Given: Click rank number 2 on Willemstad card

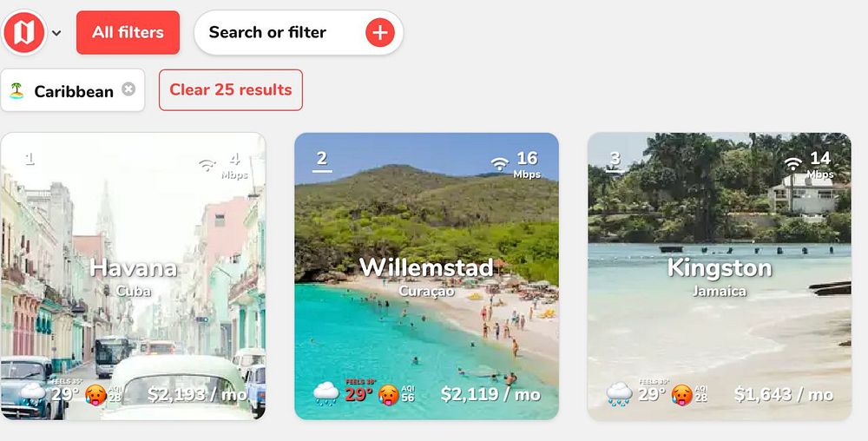Looking at the screenshot, I should [x=322, y=161].
